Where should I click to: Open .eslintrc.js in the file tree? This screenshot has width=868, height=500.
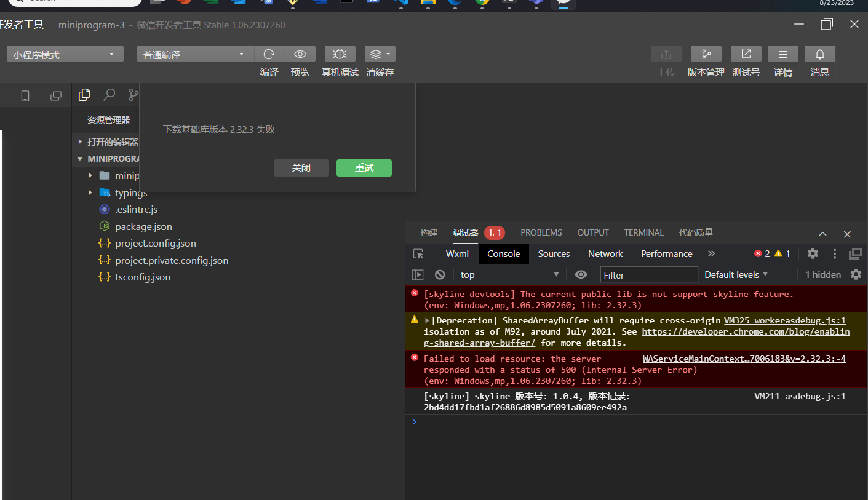137,210
